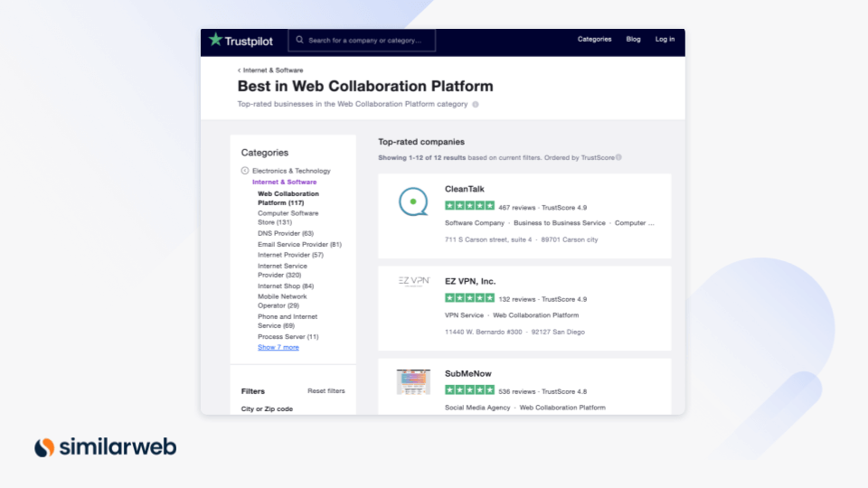The image size is (868, 488).
Task: Open the Blog page
Action: [x=633, y=39]
